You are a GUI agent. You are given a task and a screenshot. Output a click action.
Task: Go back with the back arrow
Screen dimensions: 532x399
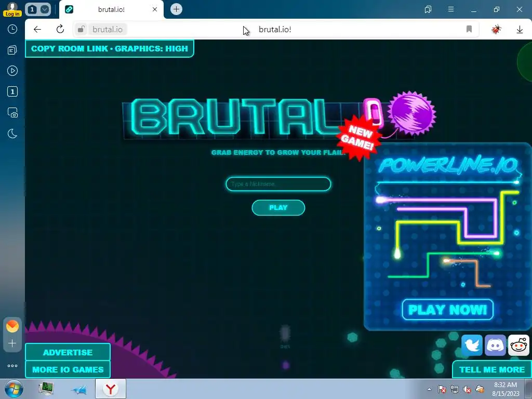(x=37, y=29)
